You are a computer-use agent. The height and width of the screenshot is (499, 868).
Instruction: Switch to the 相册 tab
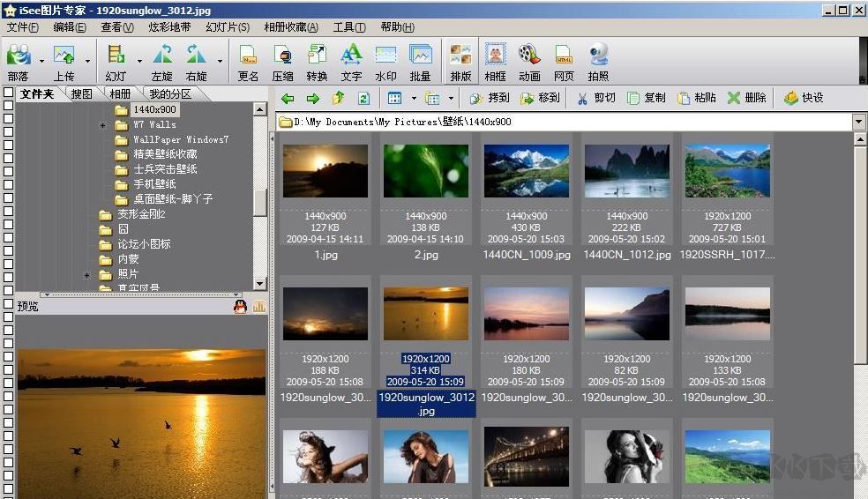tap(120, 93)
